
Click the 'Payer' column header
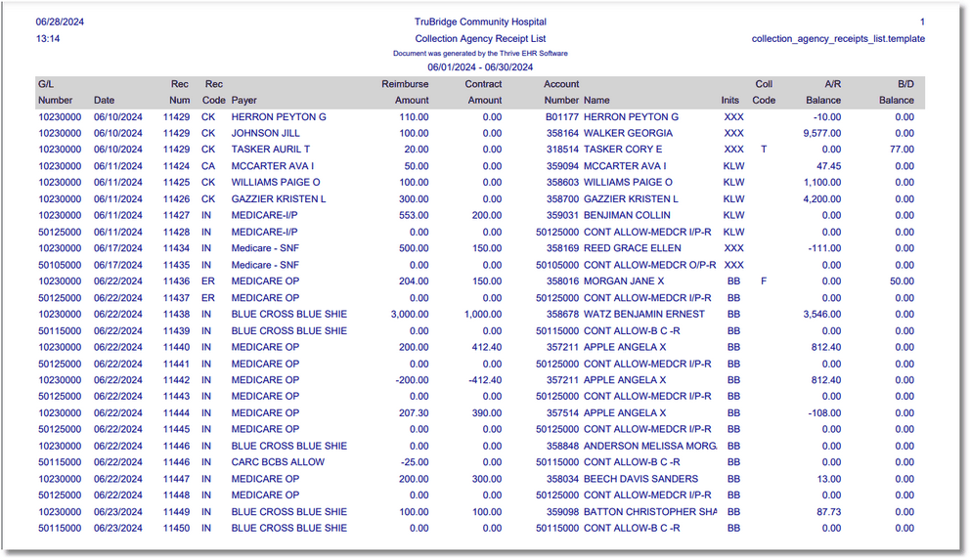click(x=243, y=100)
